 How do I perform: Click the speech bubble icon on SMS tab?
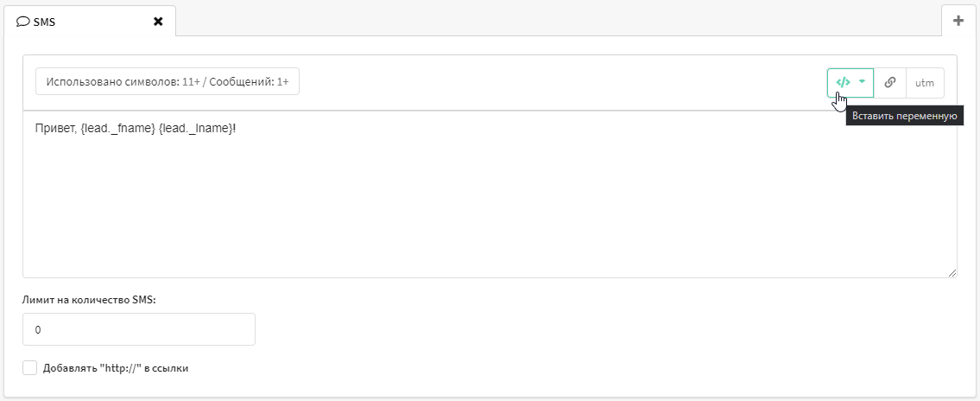coord(22,22)
